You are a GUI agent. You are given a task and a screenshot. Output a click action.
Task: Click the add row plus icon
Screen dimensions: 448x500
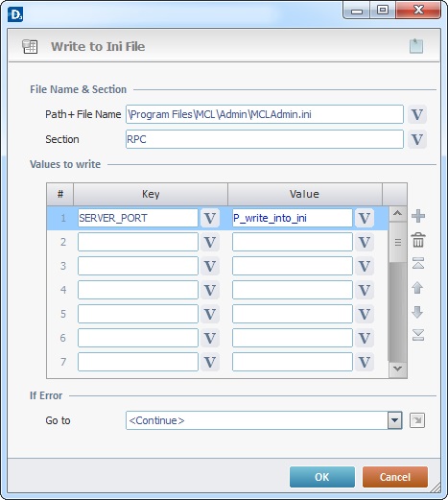pyautogui.click(x=418, y=216)
